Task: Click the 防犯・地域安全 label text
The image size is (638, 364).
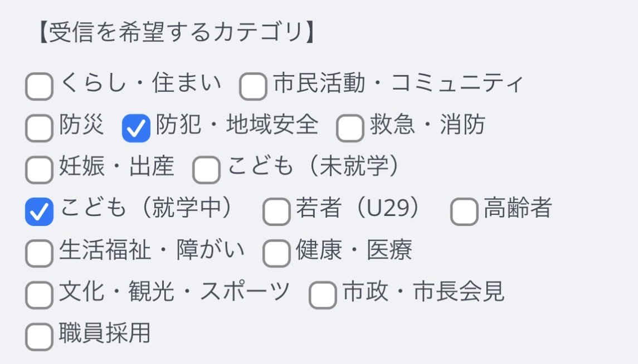Action: click(x=237, y=125)
